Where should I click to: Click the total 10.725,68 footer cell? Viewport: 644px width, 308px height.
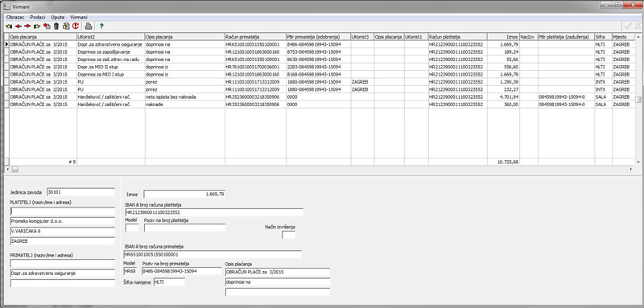(503, 162)
